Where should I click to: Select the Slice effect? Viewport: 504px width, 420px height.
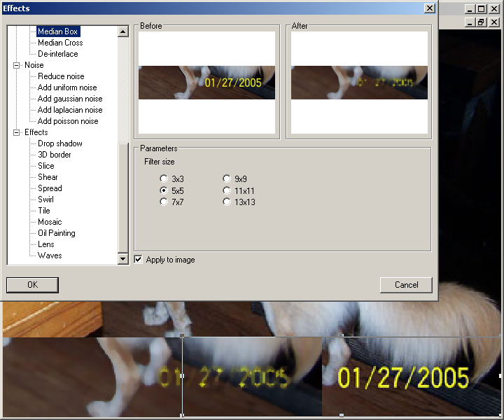pos(46,166)
